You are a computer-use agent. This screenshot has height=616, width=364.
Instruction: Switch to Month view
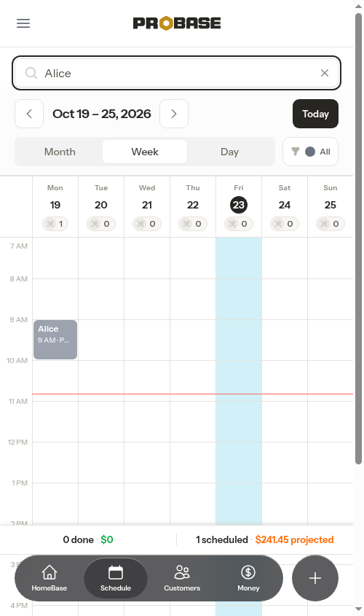[x=60, y=152]
